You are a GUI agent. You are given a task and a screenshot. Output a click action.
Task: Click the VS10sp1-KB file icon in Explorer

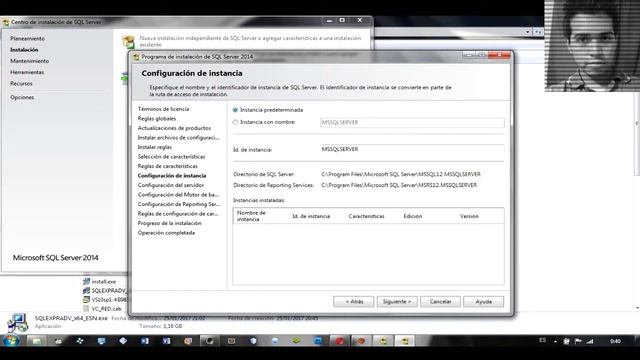(86, 300)
